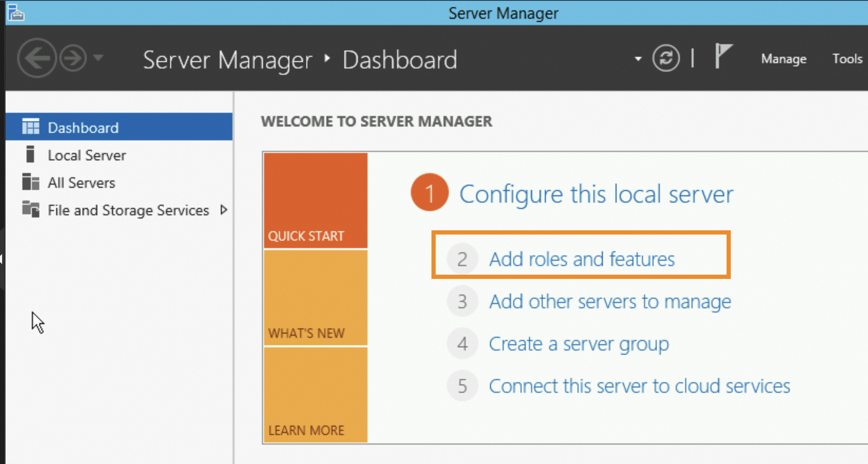Select Local Server in the sidebar
The width and height of the screenshot is (868, 464).
[x=119, y=155]
